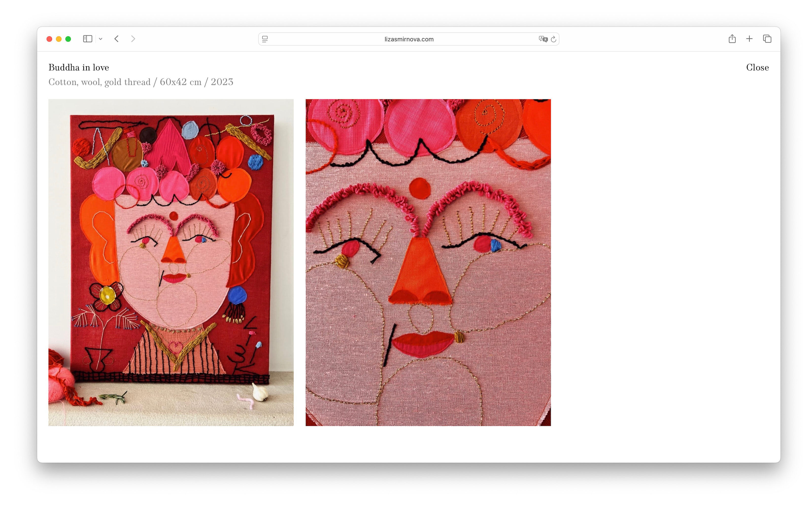Click the forward navigation arrow
Screen dimensions: 812x505
[x=133, y=39]
